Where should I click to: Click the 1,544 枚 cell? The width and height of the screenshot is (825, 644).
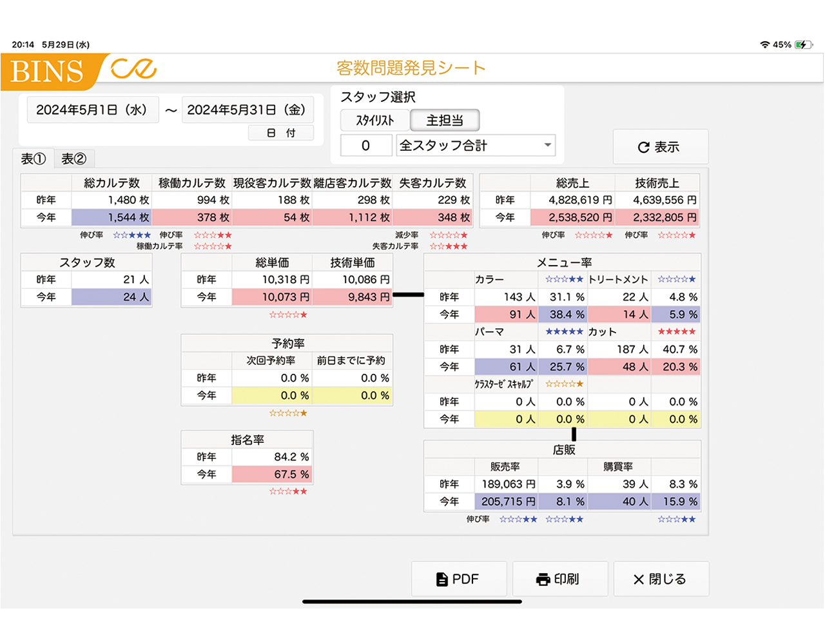tap(112, 218)
